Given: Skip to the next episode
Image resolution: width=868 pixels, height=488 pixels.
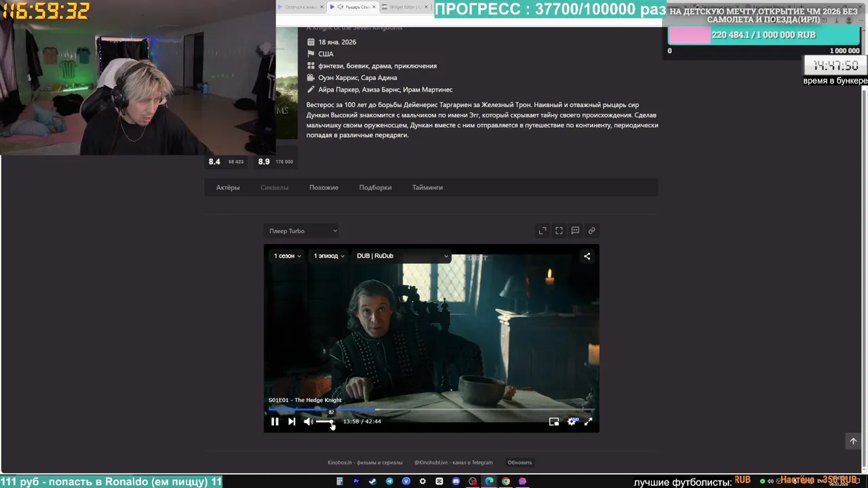Looking at the screenshot, I should [292, 422].
